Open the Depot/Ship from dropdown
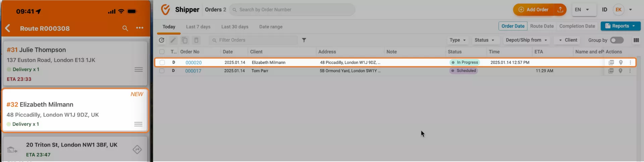 pos(526,40)
